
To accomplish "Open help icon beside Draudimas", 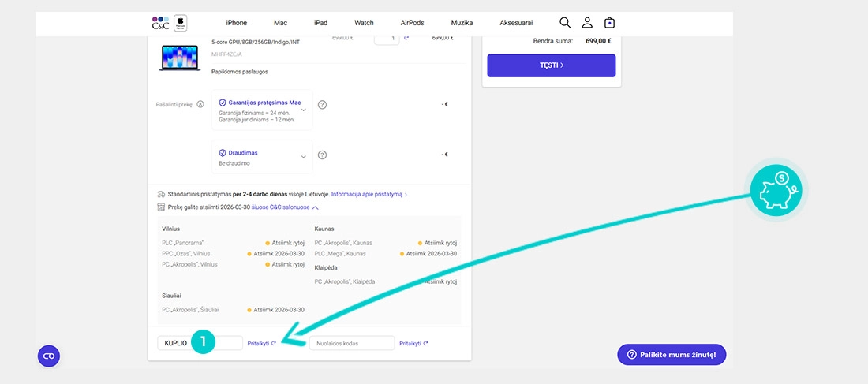I will (x=322, y=155).
